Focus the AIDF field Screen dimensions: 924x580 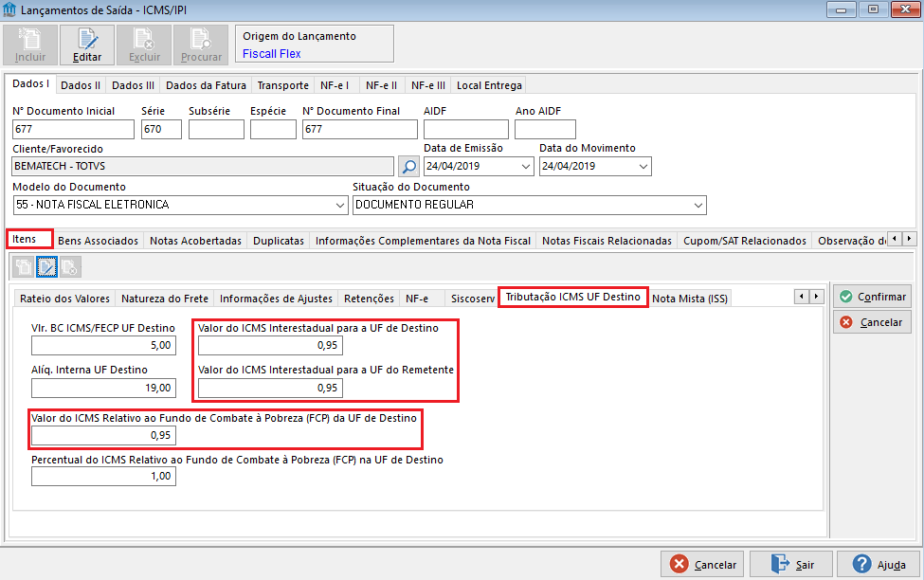(465, 129)
